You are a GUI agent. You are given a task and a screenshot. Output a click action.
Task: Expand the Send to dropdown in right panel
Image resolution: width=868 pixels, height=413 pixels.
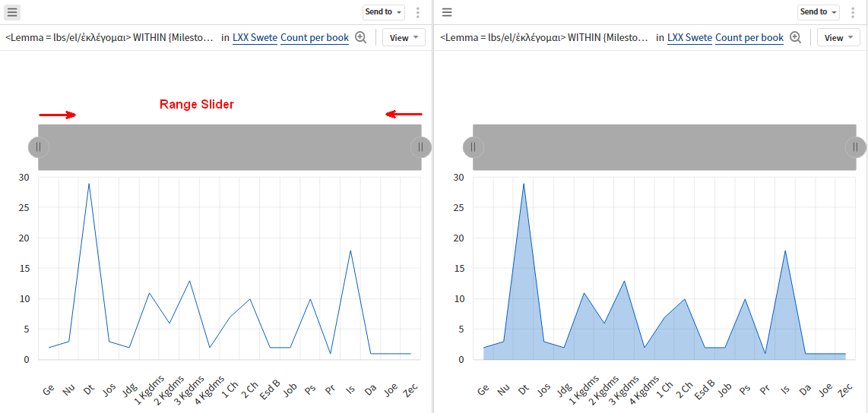(x=818, y=11)
